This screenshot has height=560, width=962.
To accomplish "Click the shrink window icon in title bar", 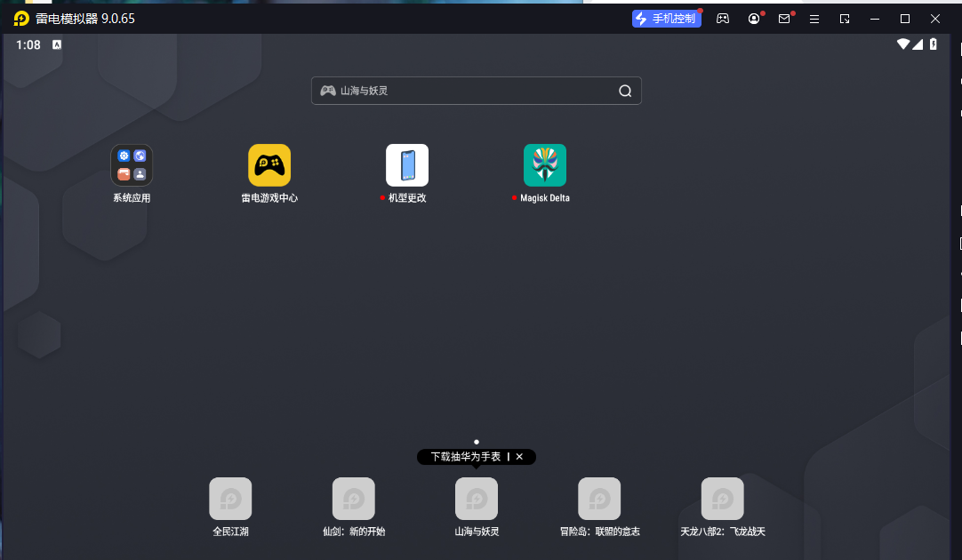I will click(x=845, y=19).
